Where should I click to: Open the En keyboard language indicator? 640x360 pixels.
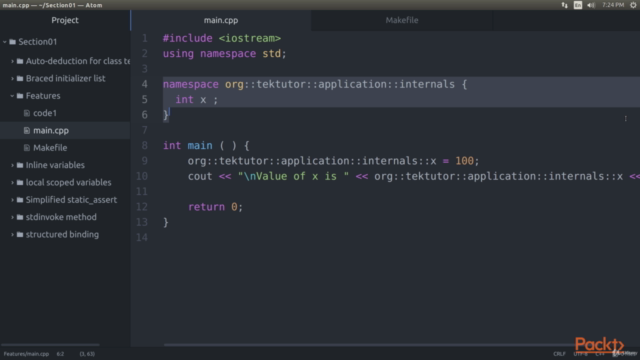coord(578,5)
